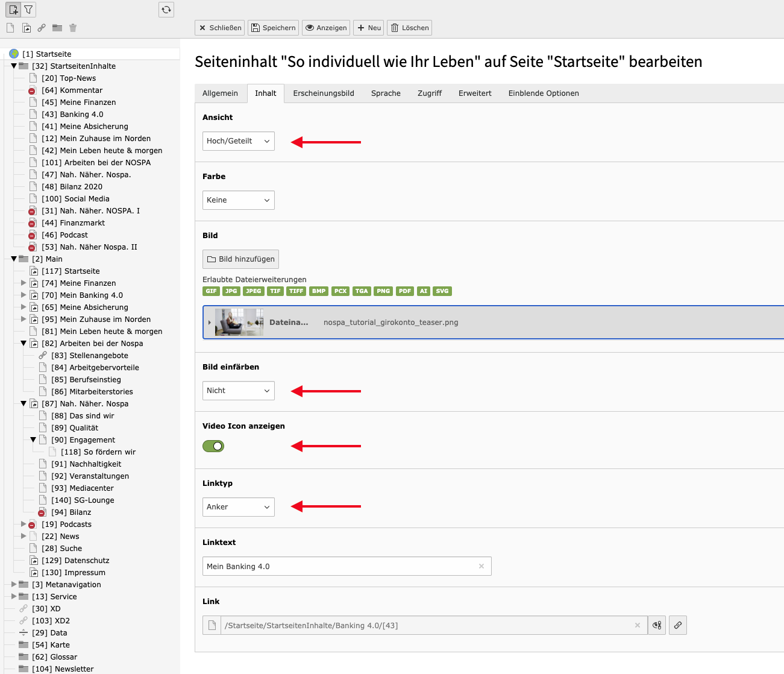Open the Farbe dropdown
The width and height of the screenshot is (784, 674).
point(238,200)
